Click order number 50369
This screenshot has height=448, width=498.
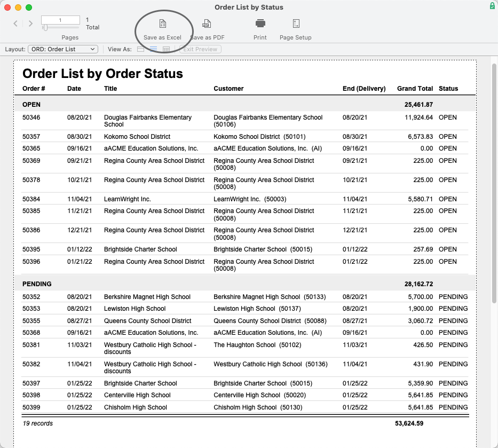[x=31, y=161]
